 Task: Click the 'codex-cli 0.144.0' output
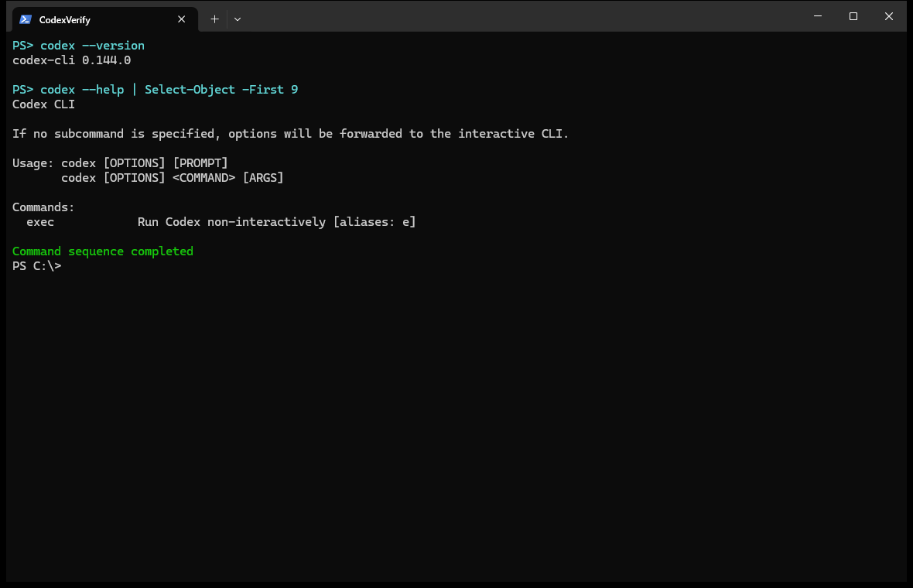click(x=72, y=60)
